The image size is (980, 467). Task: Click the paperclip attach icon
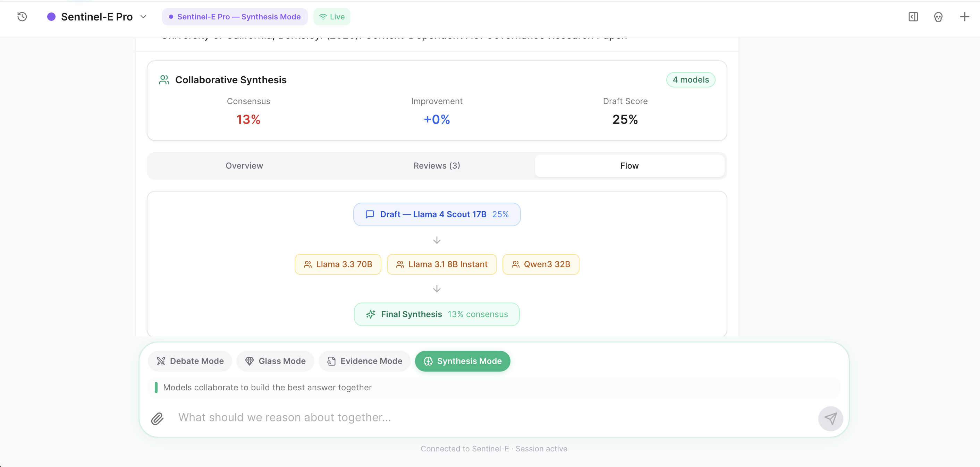[157, 419]
